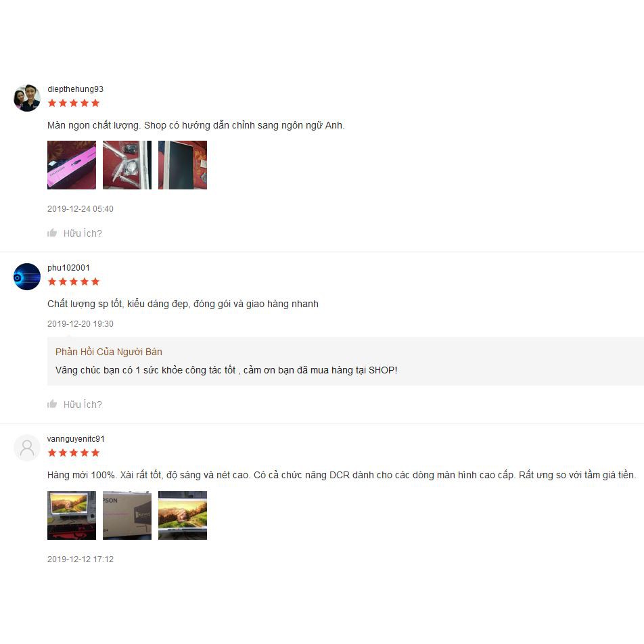Click username vannguyenitc91
Viewport: 644px width, 644px height.
(x=76, y=439)
